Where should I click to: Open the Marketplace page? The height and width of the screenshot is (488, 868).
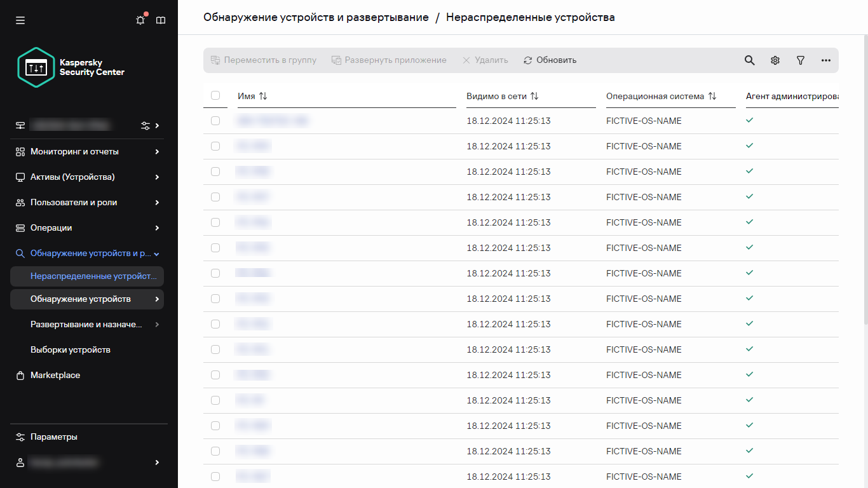click(55, 375)
